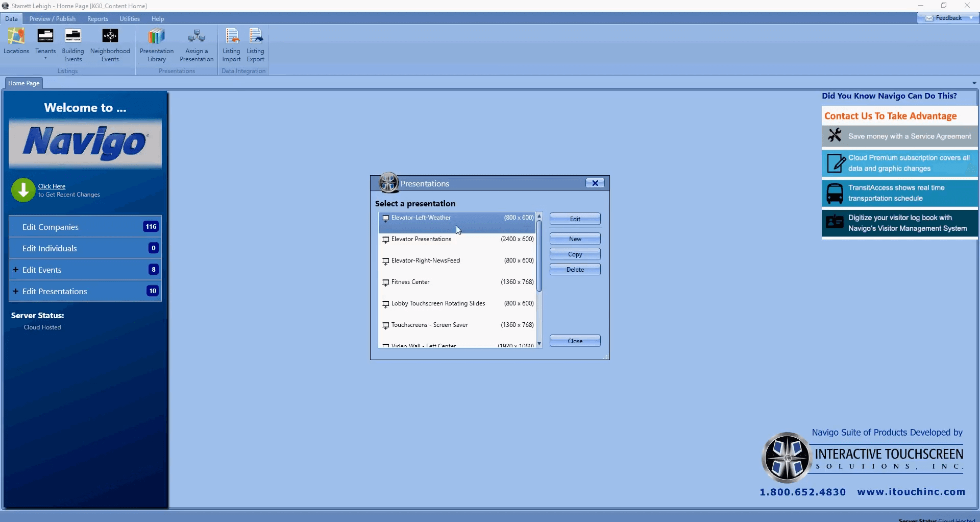
Task: Expand the Tenants dropdown in ribbon
Action: point(45,58)
